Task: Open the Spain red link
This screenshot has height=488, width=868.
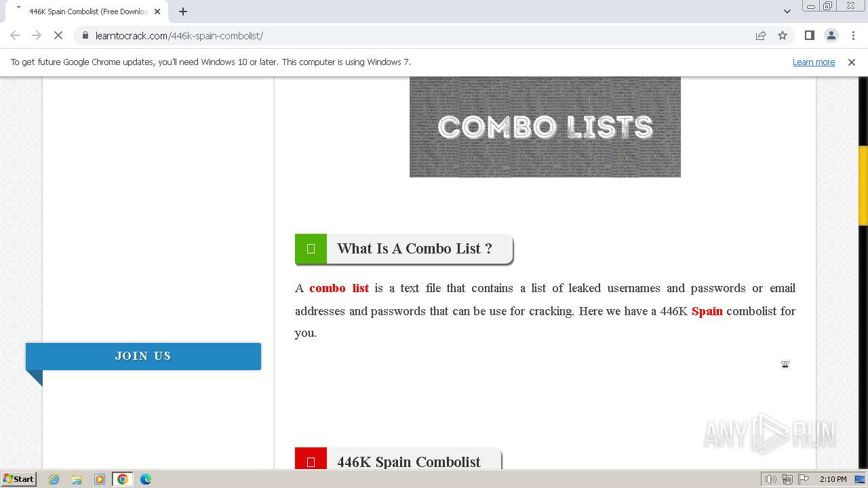Action: point(707,311)
